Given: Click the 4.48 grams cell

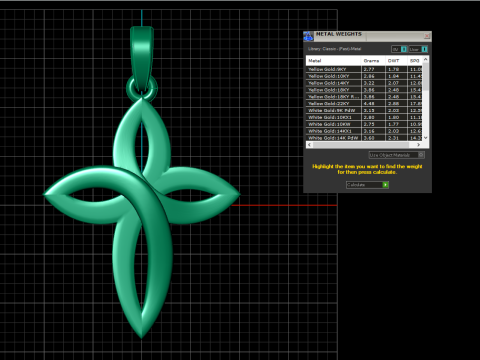Looking at the screenshot, I should click(373, 103).
